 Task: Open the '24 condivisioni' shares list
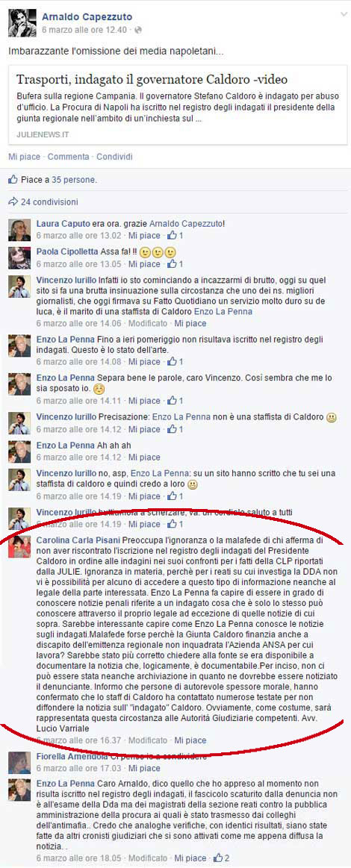49,202
